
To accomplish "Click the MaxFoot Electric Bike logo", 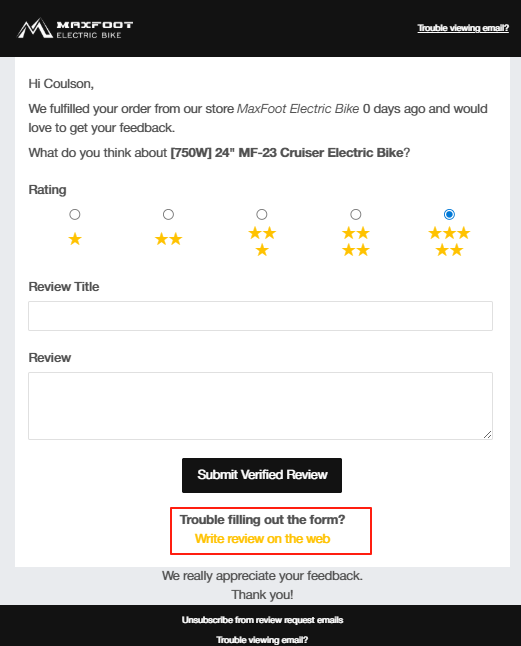I will [x=75, y=28].
